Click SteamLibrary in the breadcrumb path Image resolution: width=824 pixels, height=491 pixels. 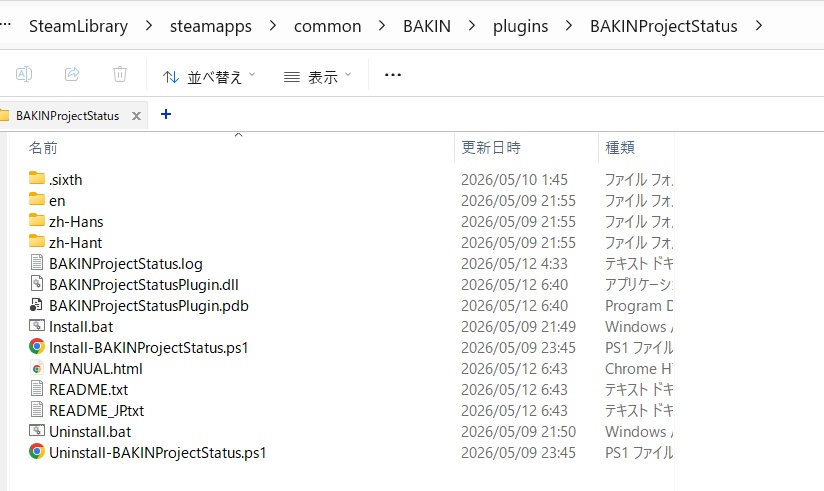tap(78, 26)
